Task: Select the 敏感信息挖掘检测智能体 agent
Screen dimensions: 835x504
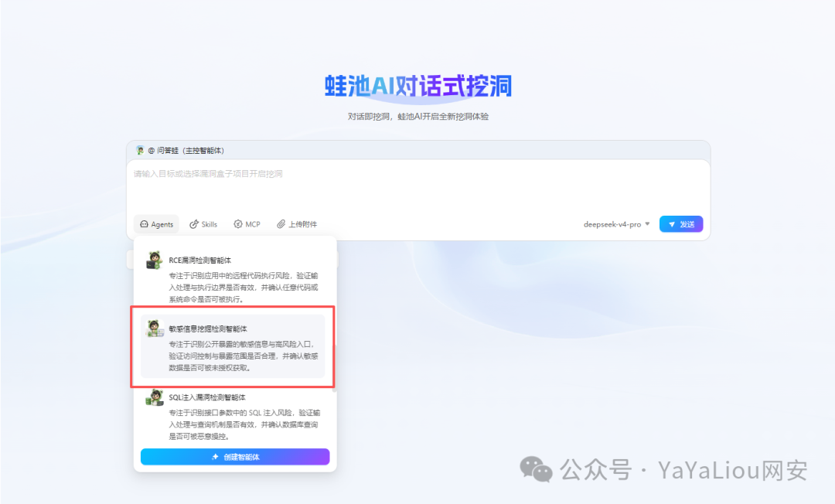Action: [x=233, y=346]
